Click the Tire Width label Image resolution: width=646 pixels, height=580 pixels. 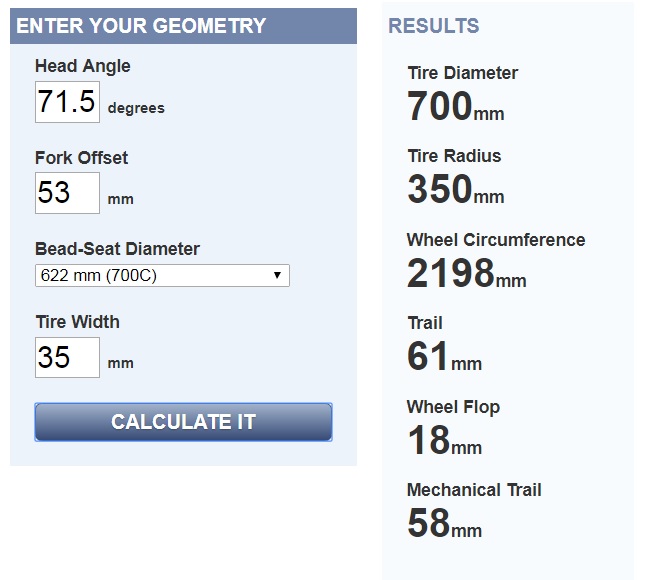pos(77,322)
